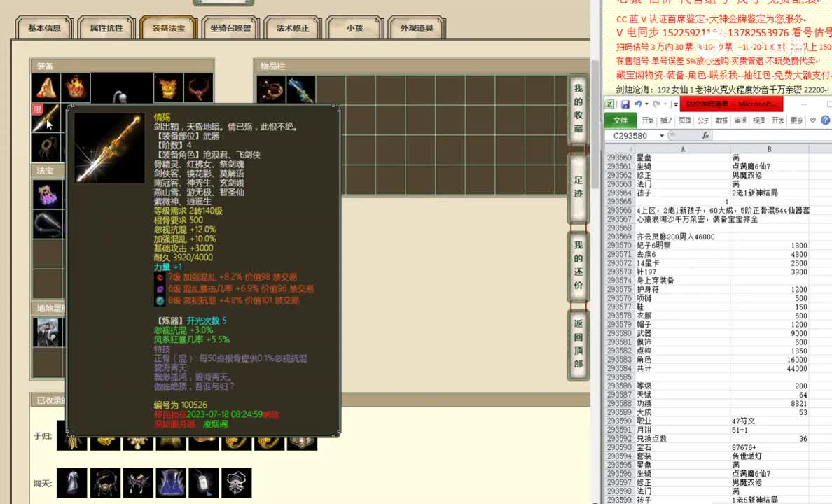Select the ring icon in 物品栏
The width and height of the screenshot is (832, 504).
click(270, 87)
